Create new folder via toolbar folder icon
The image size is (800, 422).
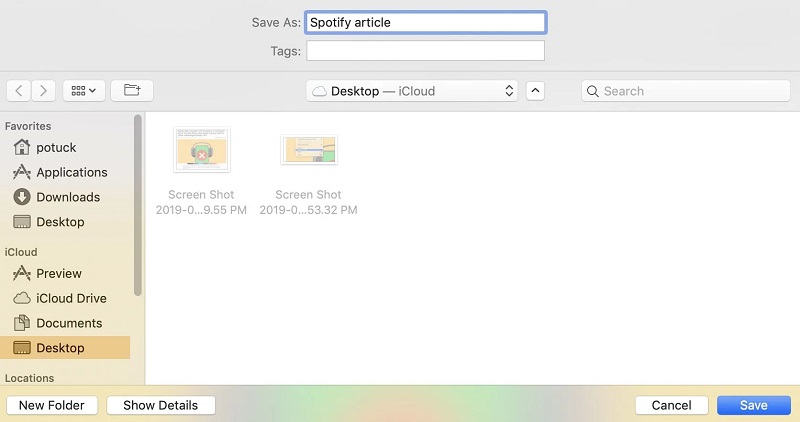tap(132, 91)
